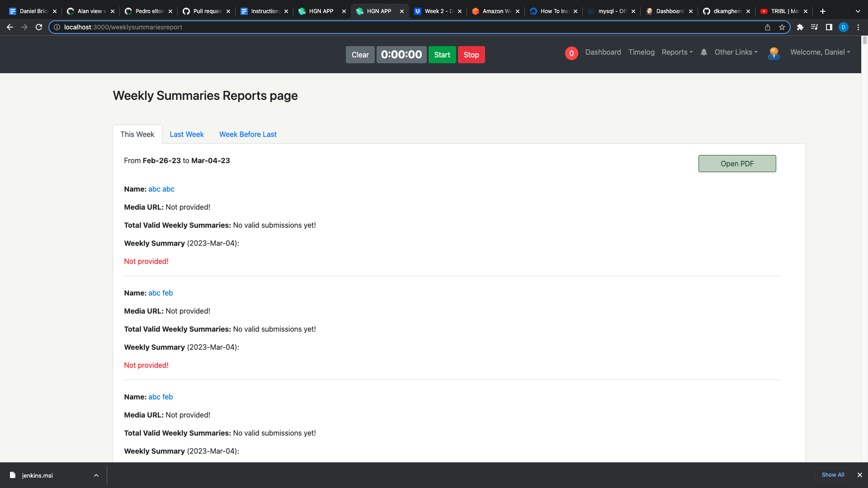The height and width of the screenshot is (488, 868).
Task: Switch to Week Before Last tab
Action: point(248,134)
